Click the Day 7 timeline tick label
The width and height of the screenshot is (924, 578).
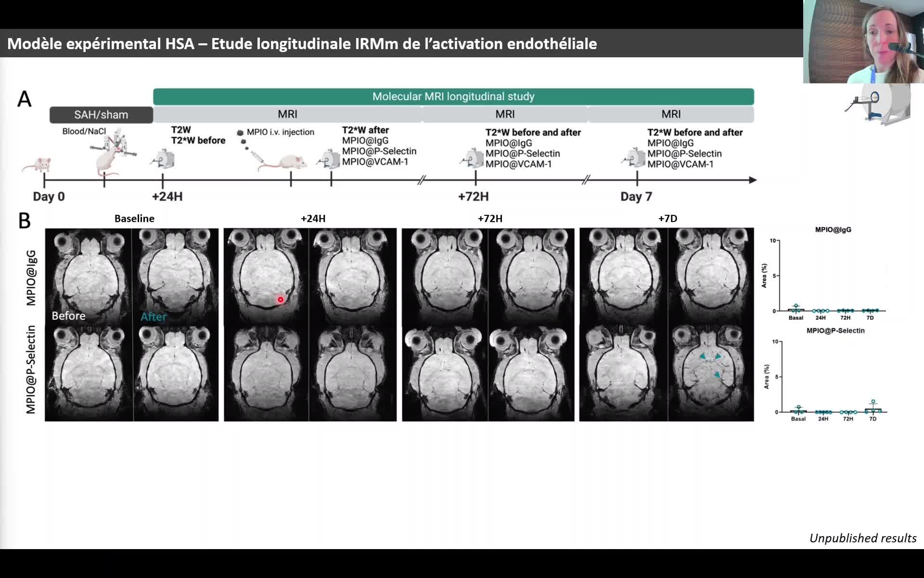pyautogui.click(x=636, y=197)
